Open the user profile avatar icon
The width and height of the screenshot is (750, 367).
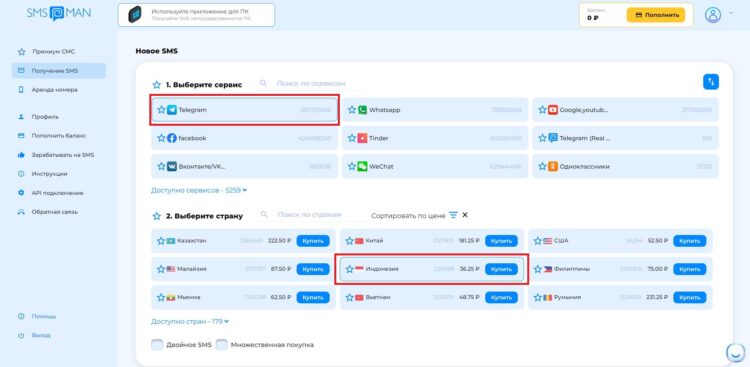coord(713,15)
